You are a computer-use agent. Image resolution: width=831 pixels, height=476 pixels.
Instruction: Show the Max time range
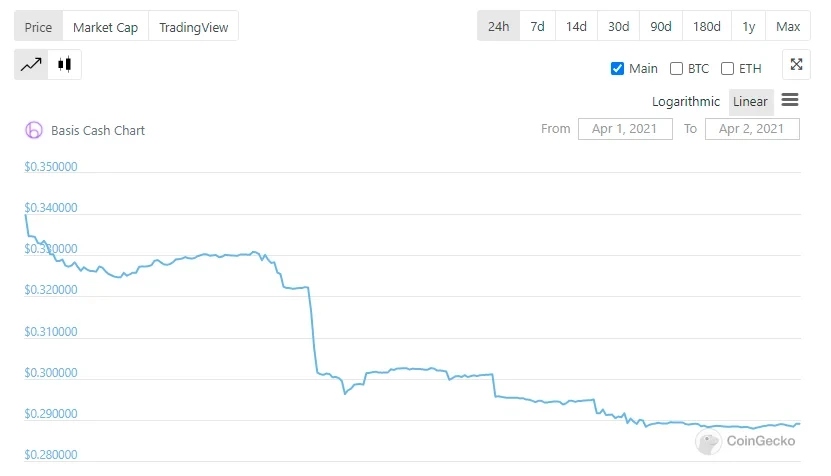[x=788, y=26]
